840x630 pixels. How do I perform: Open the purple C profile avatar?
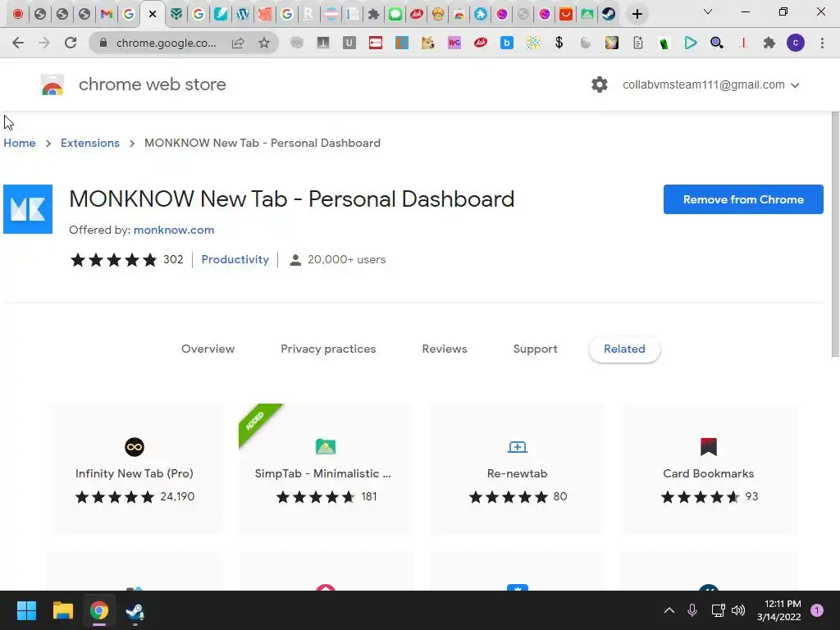796,43
